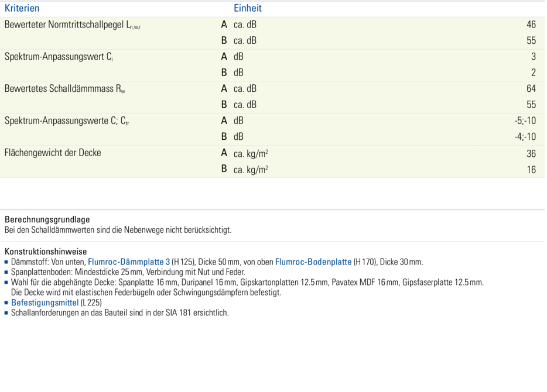Viewport: 547px width, 392px height.
Task: Select the Bewerteter Normtrittschallpegel row label
Action: click(x=73, y=25)
